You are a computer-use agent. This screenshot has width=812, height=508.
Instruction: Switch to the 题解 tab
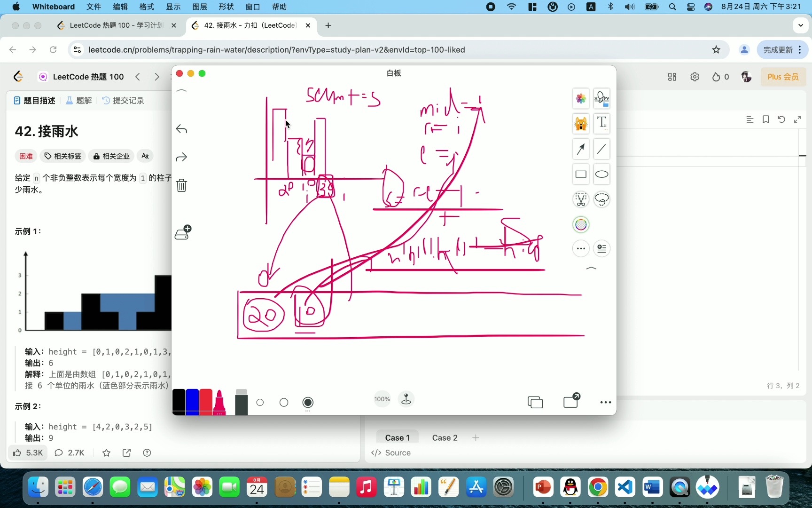click(x=78, y=101)
